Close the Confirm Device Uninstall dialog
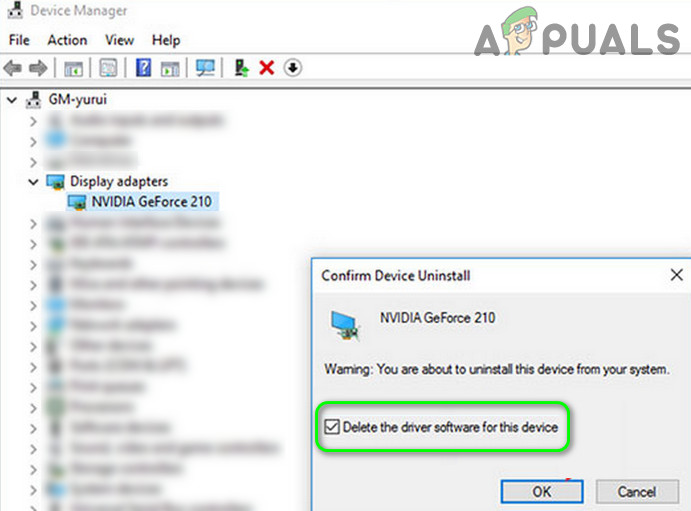This screenshot has height=511, width=691. pos(676,275)
